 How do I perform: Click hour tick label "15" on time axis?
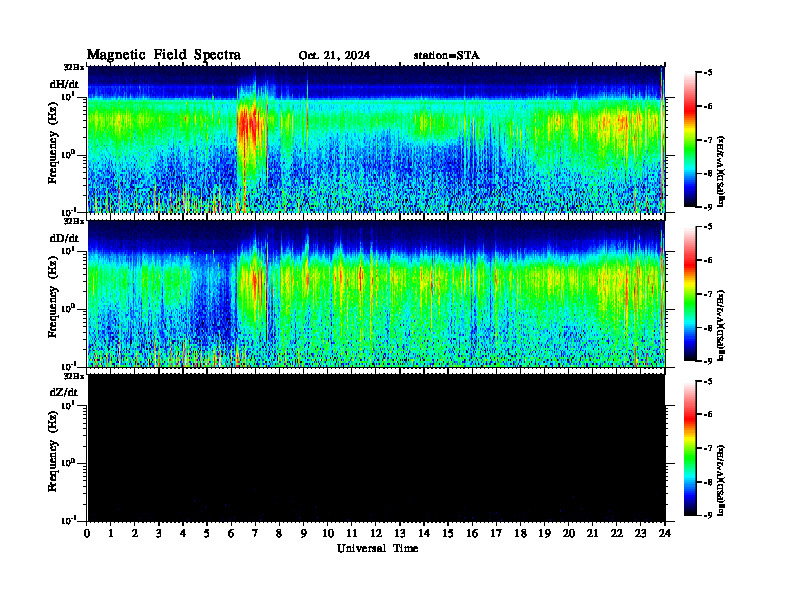(448, 533)
